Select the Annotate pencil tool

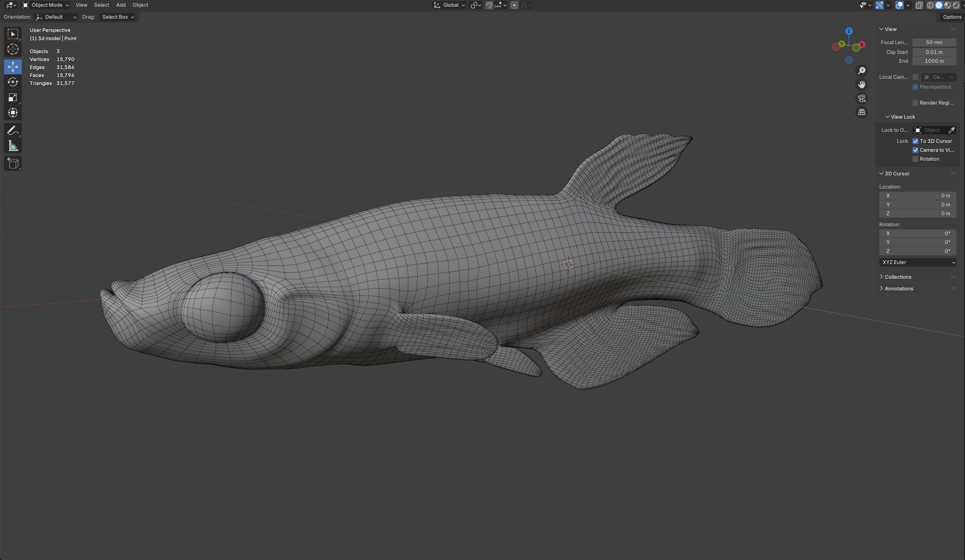pos(13,130)
